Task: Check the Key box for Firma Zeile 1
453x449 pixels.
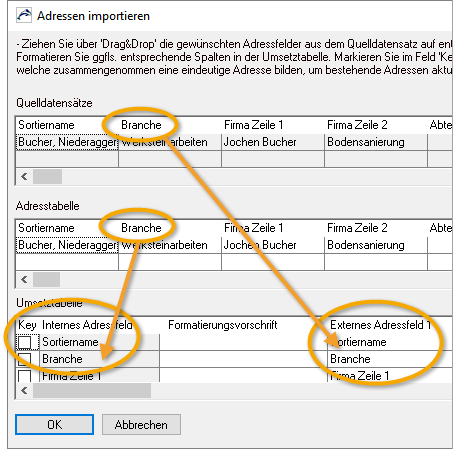Action: (25, 376)
